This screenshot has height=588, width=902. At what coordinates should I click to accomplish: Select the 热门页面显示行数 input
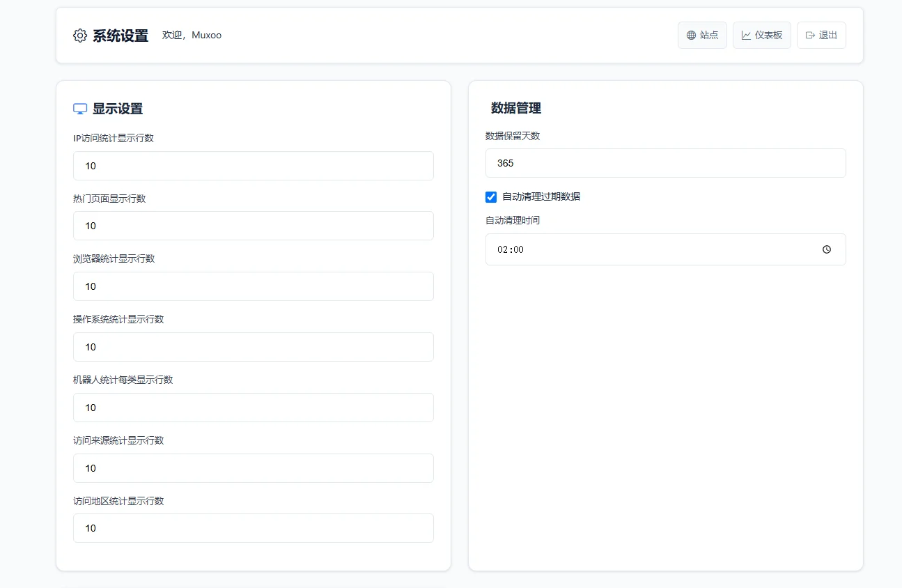(x=253, y=226)
